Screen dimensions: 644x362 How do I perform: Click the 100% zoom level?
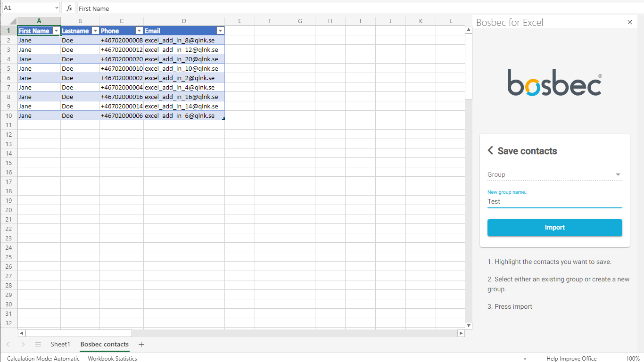tap(633, 359)
